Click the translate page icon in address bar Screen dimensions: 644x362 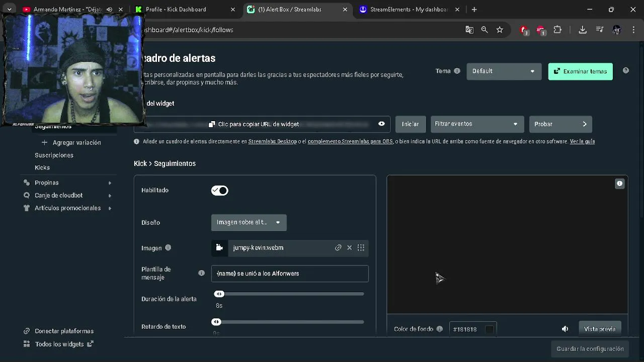pyautogui.click(x=469, y=30)
